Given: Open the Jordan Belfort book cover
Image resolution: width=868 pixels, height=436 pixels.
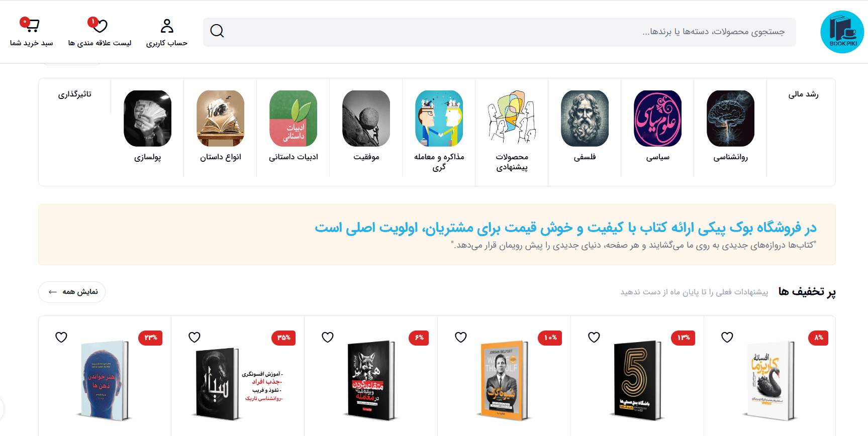Looking at the screenshot, I should pyautogui.click(x=504, y=380).
